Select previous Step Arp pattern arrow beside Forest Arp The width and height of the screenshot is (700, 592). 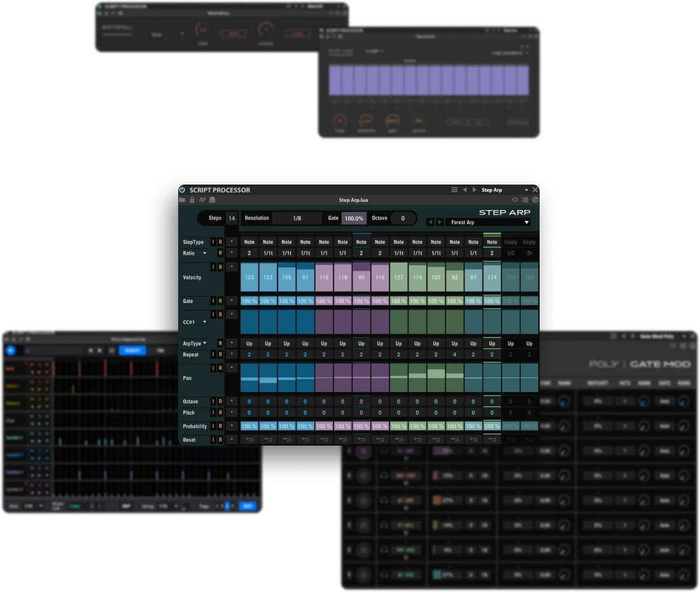click(x=430, y=222)
